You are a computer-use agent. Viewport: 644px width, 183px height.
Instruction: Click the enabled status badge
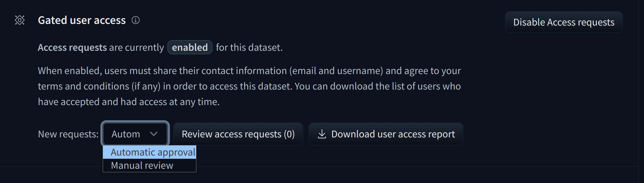(x=190, y=47)
